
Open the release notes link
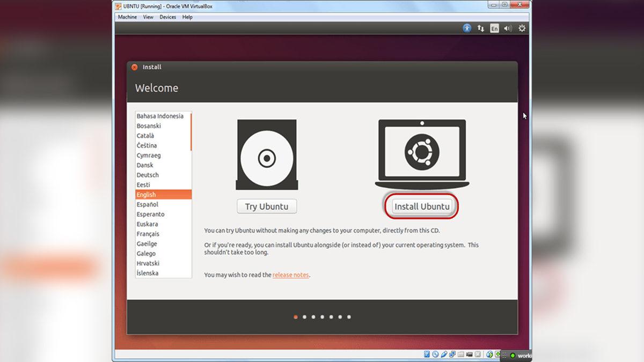coord(290,275)
